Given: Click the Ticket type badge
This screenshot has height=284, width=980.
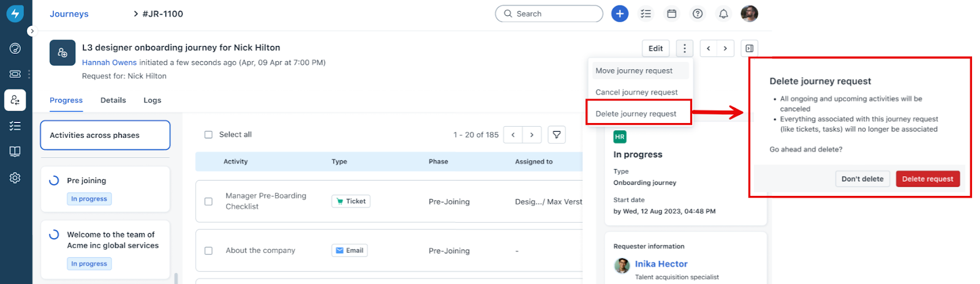Looking at the screenshot, I should click(x=351, y=201).
